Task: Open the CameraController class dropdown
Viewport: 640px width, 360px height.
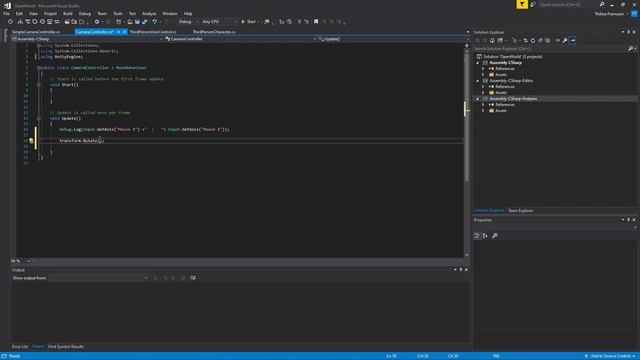Action: pos(240,39)
